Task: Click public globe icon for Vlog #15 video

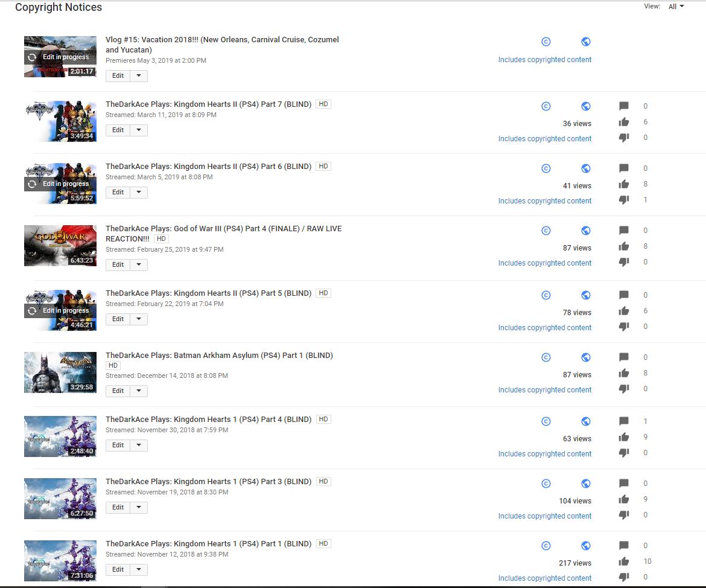Action: coord(586,42)
